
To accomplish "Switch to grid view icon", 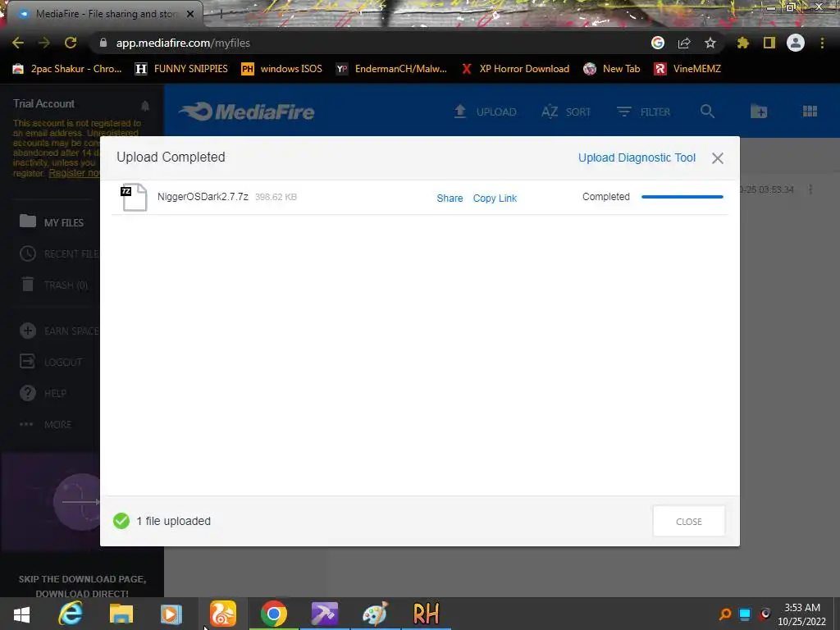I will [810, 111].
